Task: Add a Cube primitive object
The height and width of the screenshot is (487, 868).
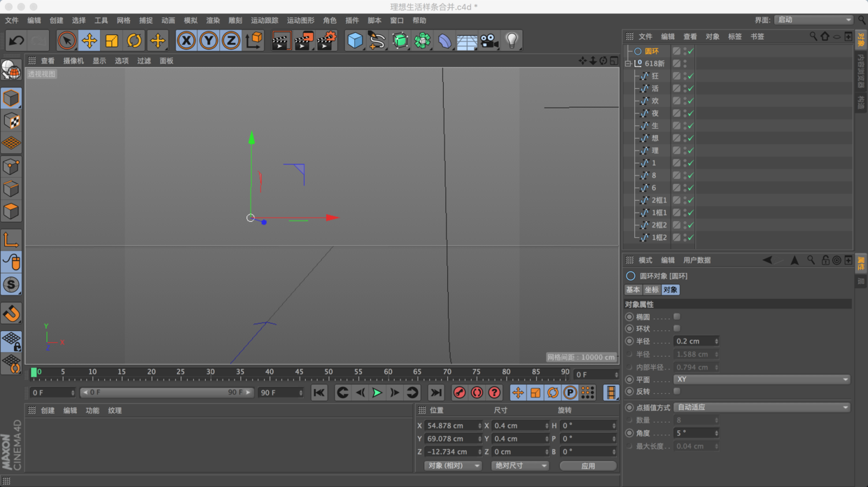Action: pos(355,41)
